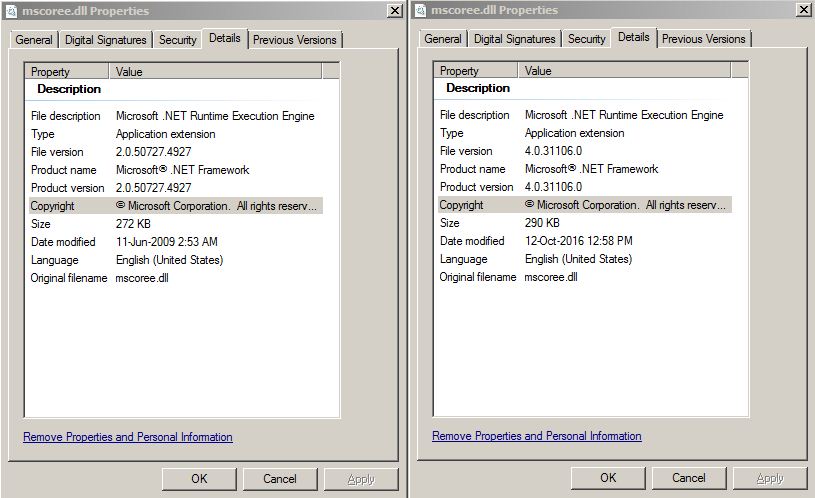Select the 272 KB size value

(133, 224)
